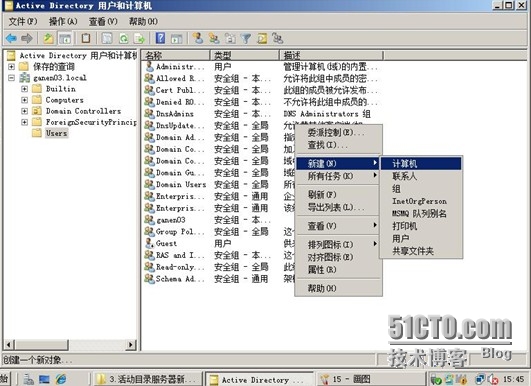Open the 帮助(H) menu bar item
531x386 pixels.
pos(143,22)
